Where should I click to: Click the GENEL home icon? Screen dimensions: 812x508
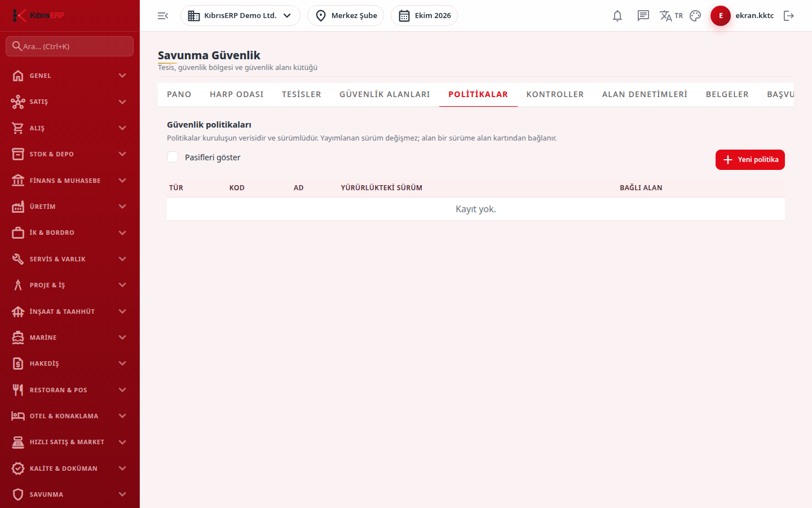click(x=18, y=76)
